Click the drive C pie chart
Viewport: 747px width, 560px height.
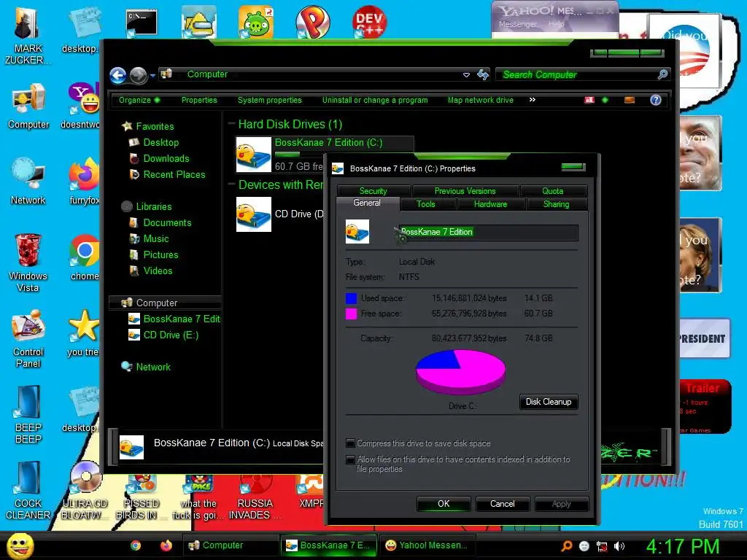pyautogui.click(x=461, y=372)
